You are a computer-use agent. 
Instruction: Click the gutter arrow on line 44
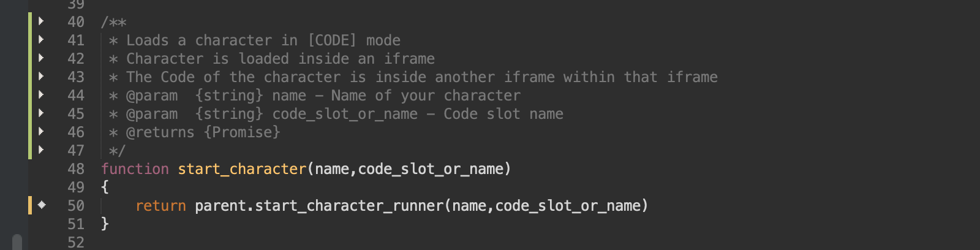[41, 95]
